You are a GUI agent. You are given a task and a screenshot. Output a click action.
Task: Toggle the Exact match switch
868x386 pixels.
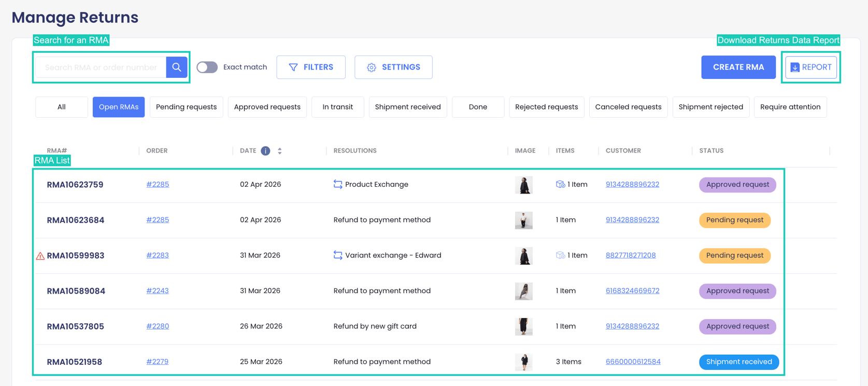[x=207, y=67]
